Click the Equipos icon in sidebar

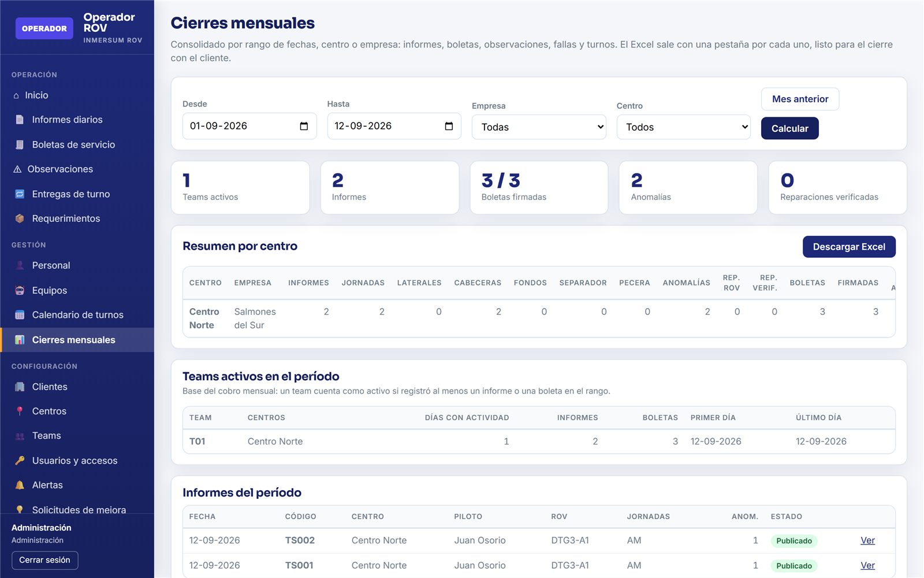pyautogui.click(x=20, y=290)
